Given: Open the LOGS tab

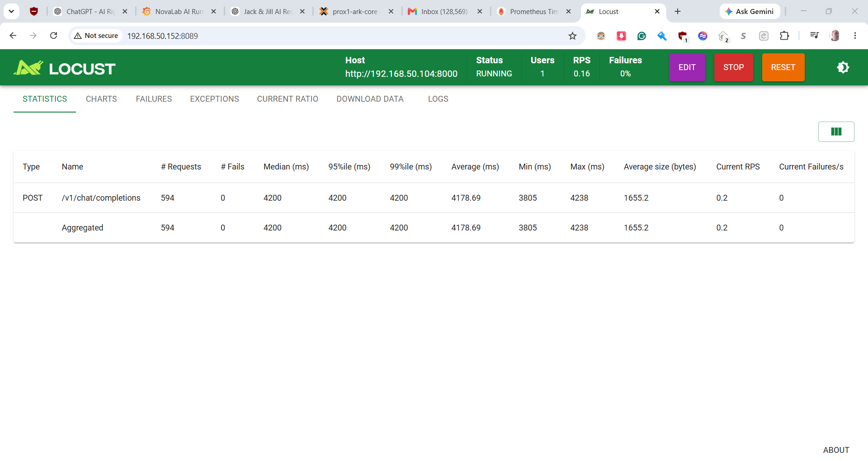Looking at the screenshot, I should 438,99.
